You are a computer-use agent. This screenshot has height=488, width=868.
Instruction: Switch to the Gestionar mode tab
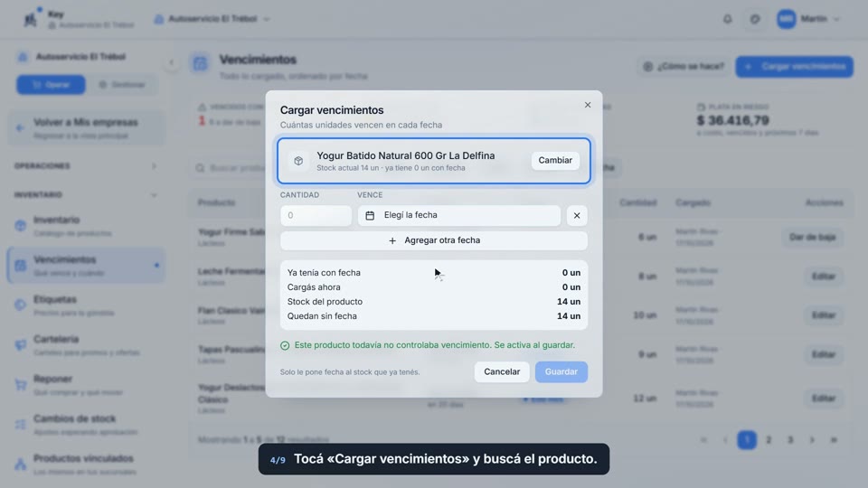tap(122, 85)
